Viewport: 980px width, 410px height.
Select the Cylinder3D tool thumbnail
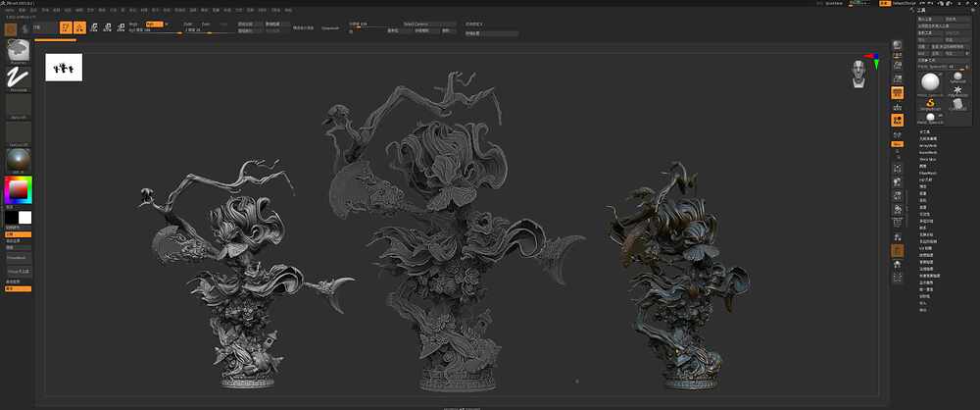click(957, 105)
